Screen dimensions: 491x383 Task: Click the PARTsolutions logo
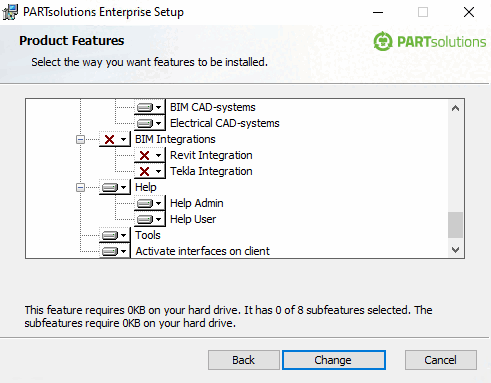pos(430,42)
